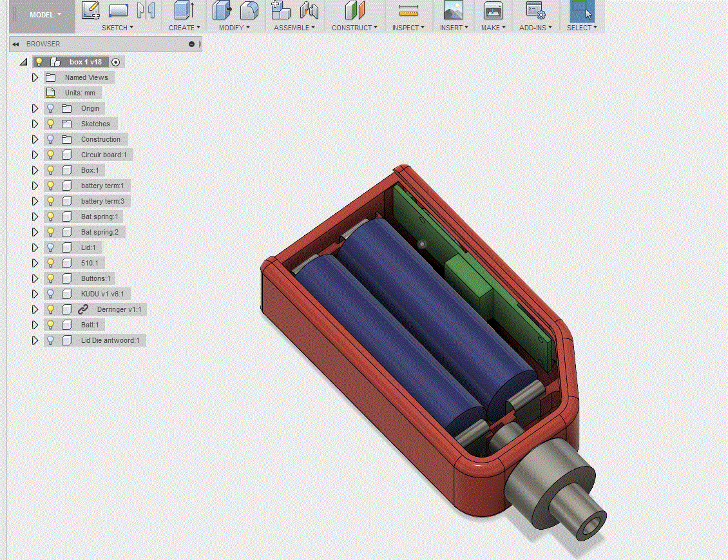Open the MODEL workspace dropdown

click(46, 15)
